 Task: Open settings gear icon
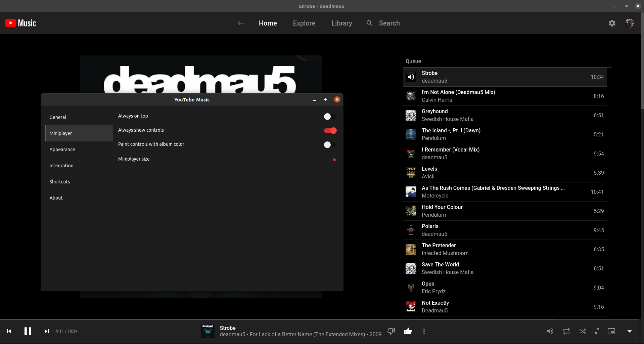coord(612,23)
